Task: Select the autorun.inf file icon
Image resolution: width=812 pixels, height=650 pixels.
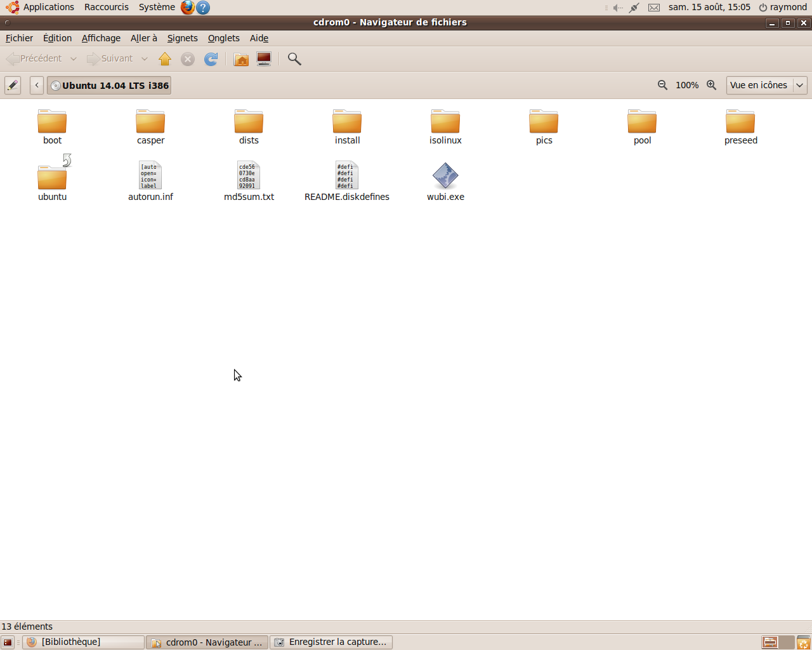Action: tap(150, 175)
